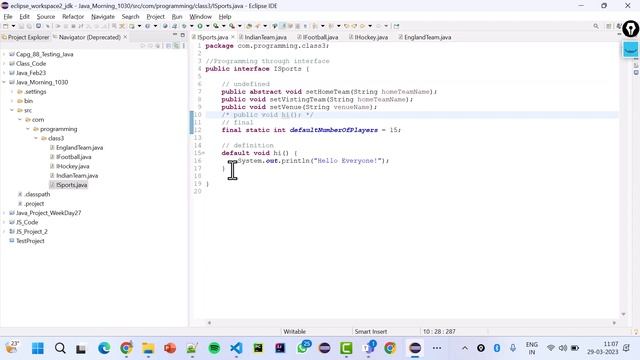Open Visual Studio Code from taskbar
The height and width of the screenshot is (360, 640).
click(236, 348)
